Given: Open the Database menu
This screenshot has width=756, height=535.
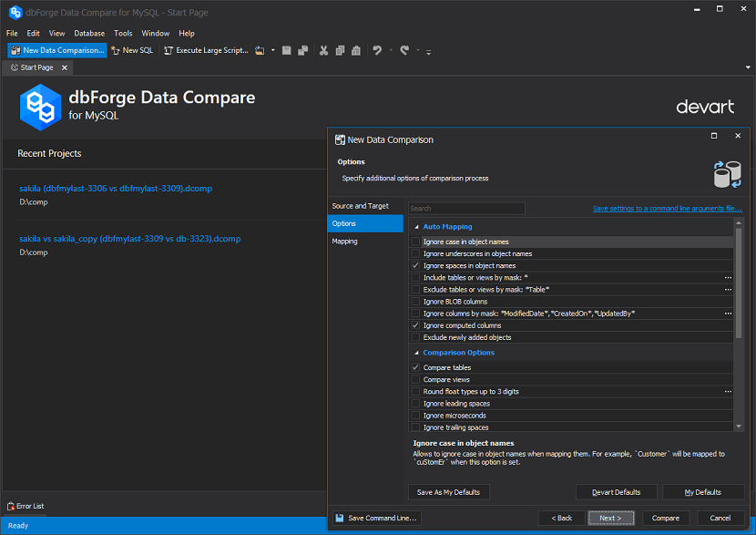Looking at the screenshot, I should (x=89, y=34).
